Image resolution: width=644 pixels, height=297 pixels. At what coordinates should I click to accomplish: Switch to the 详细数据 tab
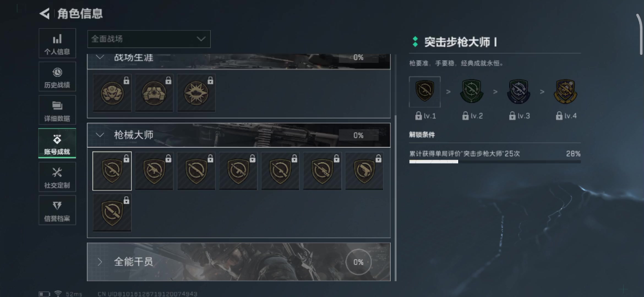57,110
